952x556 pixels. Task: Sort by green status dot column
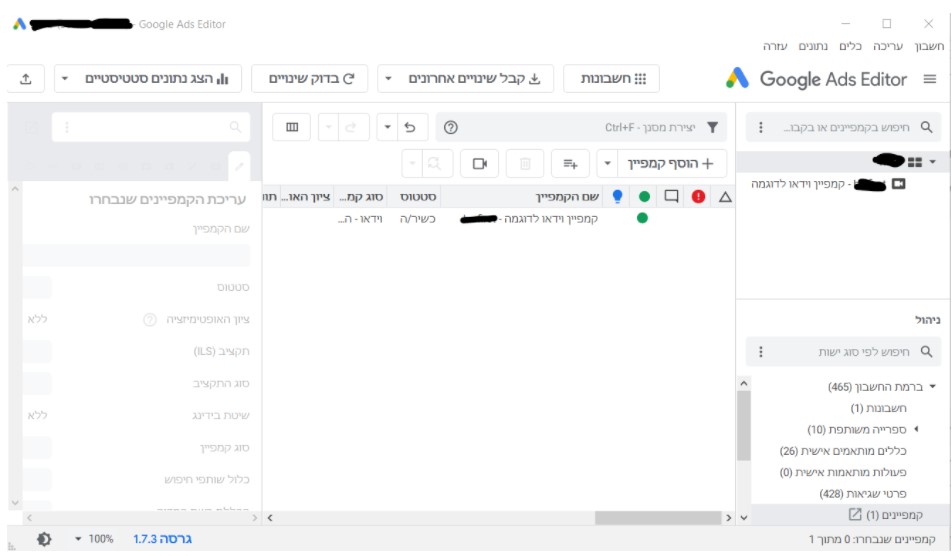click(x=644, y=197)
